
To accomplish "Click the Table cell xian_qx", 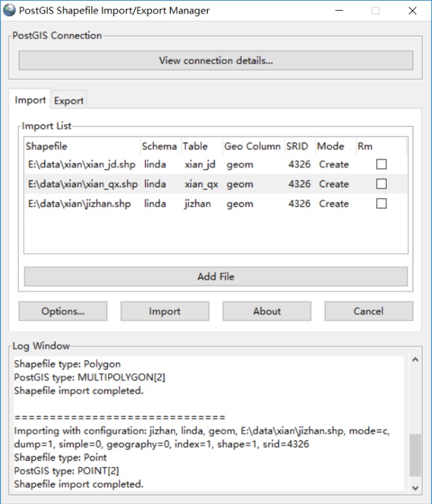I will [x=201, y=184].
